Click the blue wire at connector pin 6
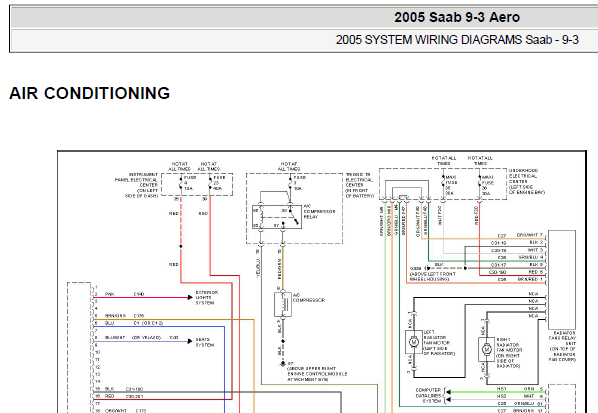This screenshot has height=413, width=598. click(x=159, y=326)
